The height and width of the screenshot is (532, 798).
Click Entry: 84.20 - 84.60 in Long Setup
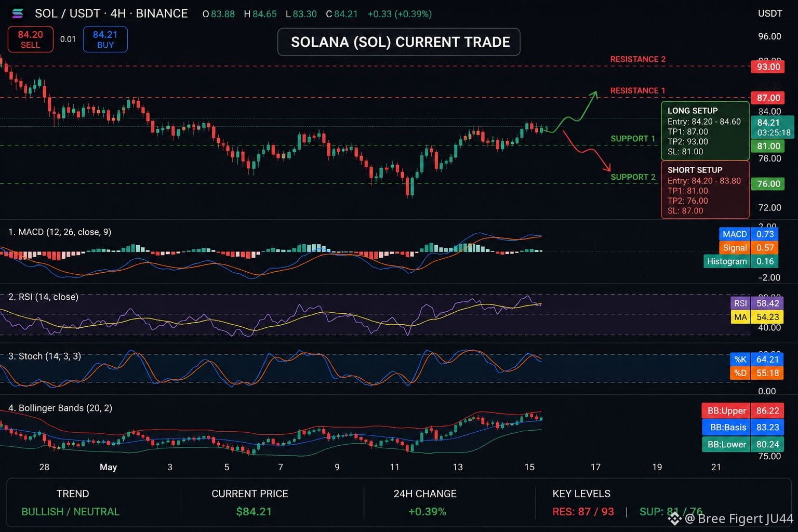704,122
